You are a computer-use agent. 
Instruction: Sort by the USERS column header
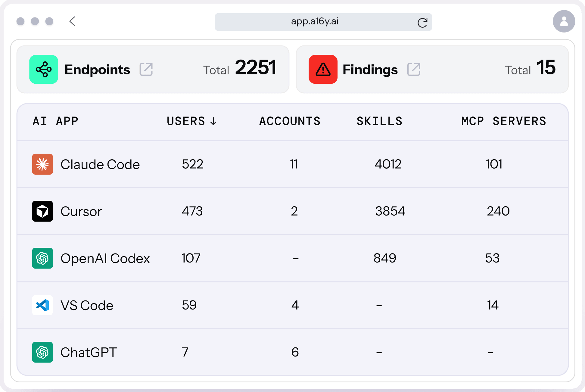coord(186,121)
